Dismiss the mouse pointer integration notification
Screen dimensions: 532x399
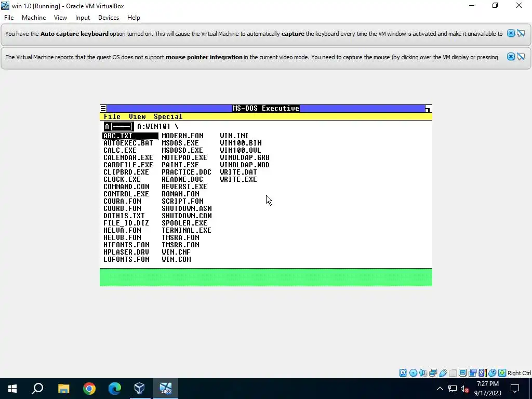click(x=511, y=57)
